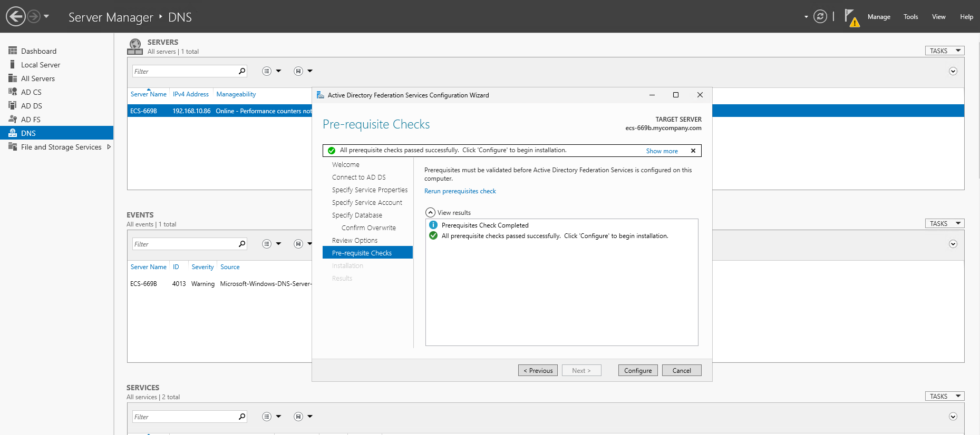The height and width of the screenshot is (435, 980).
Task: Collapse the View results section
Action: click(430, 212)
